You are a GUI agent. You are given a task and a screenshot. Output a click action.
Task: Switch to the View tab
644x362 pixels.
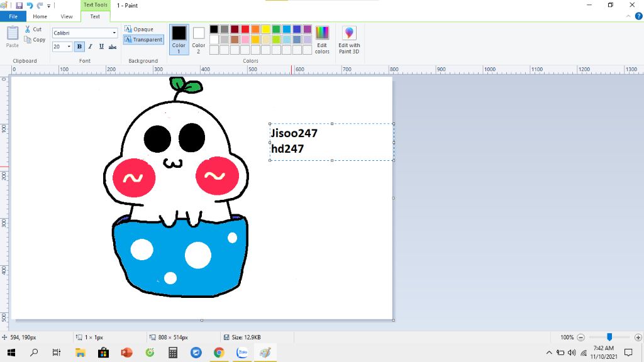click(67, 16)
